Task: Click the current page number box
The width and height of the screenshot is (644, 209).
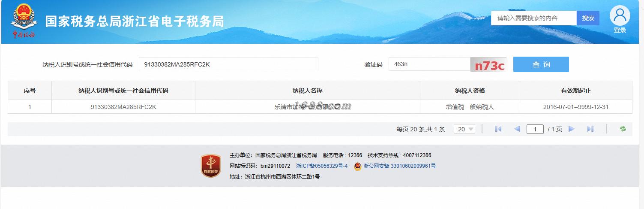Action: coord(535,129)
